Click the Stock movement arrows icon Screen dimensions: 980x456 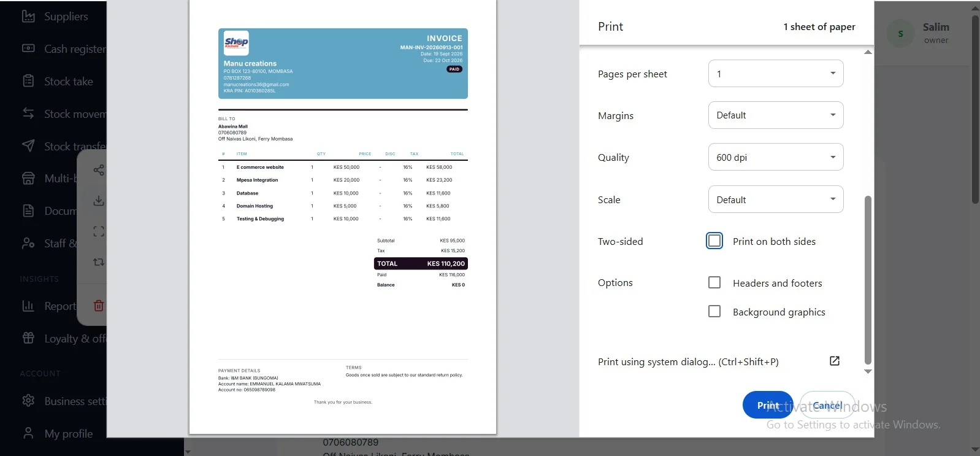coord(28,113)
